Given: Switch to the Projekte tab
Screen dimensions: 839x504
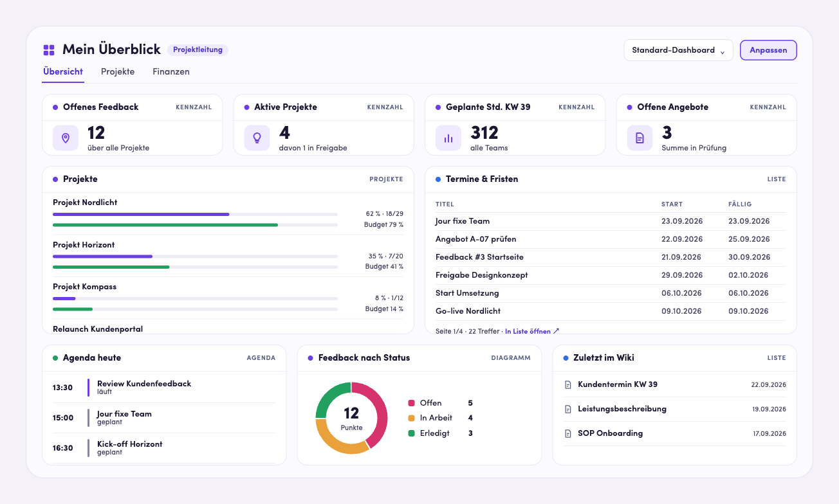Looking at the screenshot, I should tap(118, 72).
